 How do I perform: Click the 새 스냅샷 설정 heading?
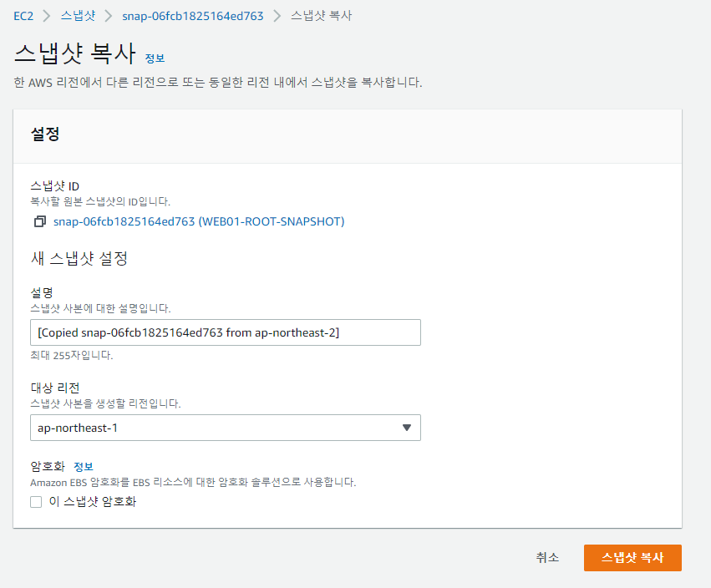(79, 258)
